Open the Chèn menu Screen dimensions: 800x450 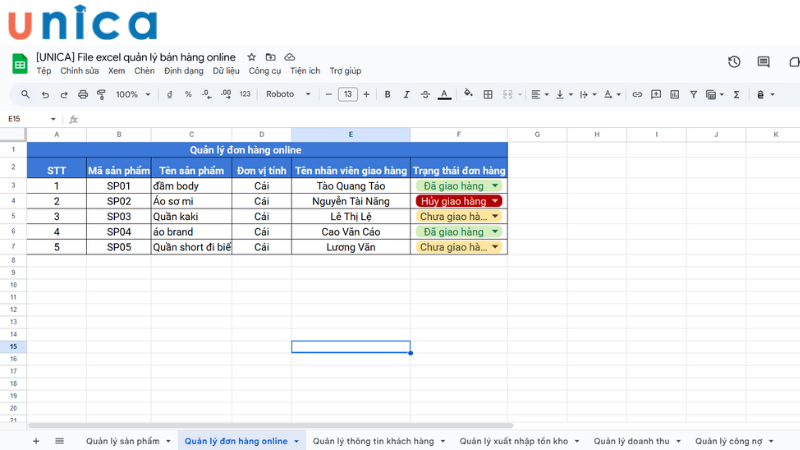[144, 71]
